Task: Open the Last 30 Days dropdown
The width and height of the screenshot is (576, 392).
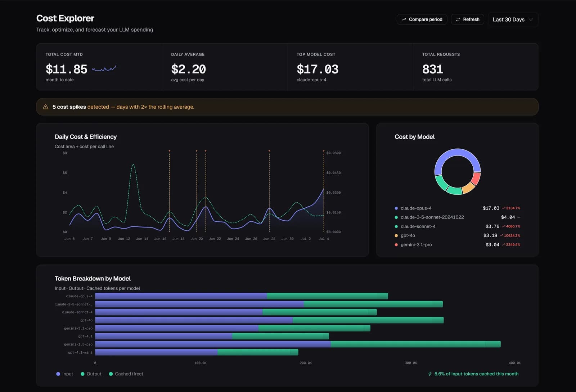Action: click(x=513, y=19)
